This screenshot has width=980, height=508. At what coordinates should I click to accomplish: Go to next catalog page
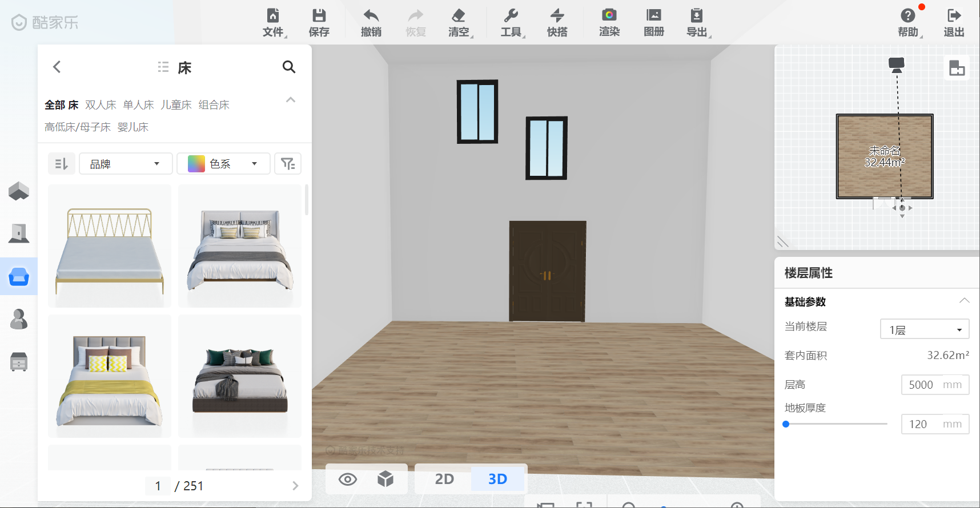pyautogui.click(x=295, y=486)
